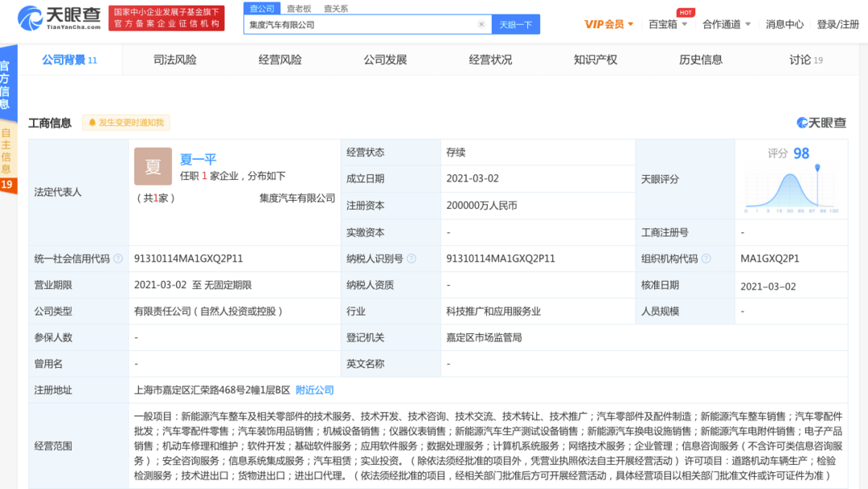
Task: Click organization code MA1GXQ2P1
Action: coord(770,259)
